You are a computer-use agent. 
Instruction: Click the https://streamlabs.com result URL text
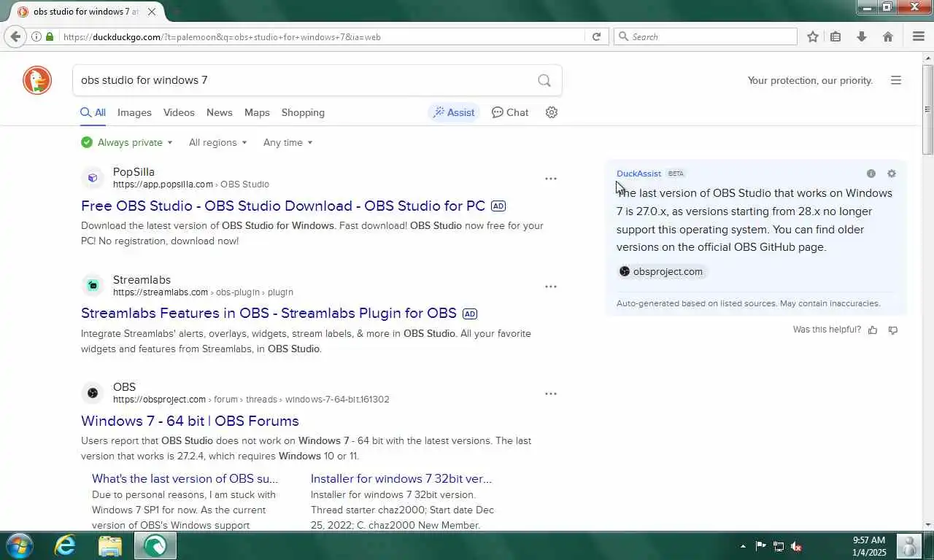pyautogui.click(x=161, y=292)
